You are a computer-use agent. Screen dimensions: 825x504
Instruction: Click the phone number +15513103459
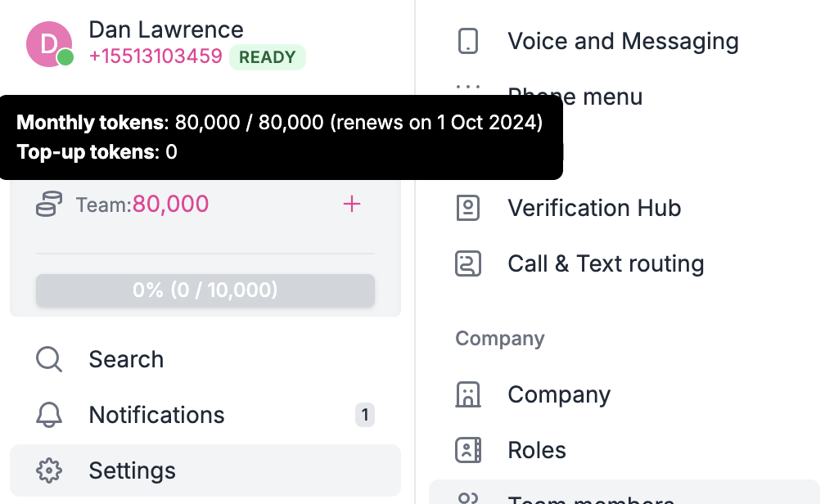(156, 57)
